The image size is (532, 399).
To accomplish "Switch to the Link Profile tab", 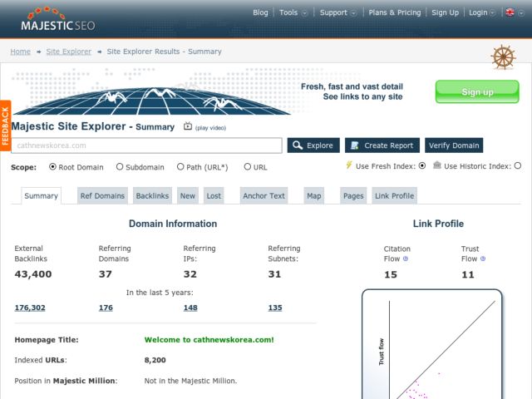I will (x=394, y=196).
